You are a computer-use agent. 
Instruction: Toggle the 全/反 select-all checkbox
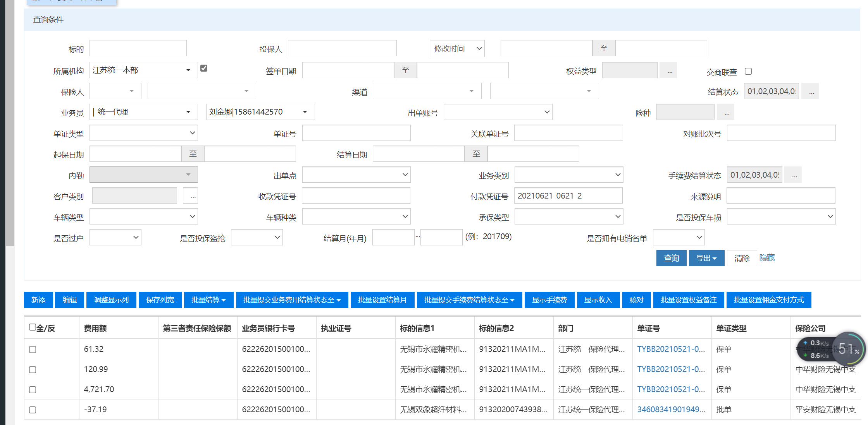[33, 327]
